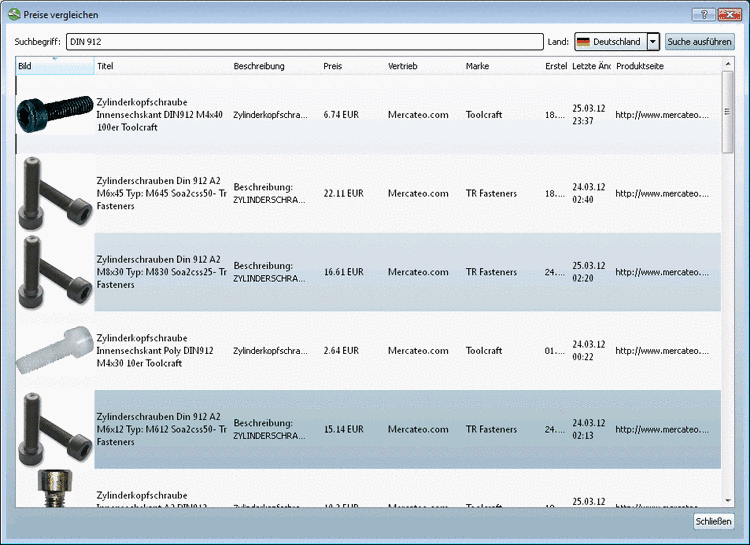
Task: Click Toolcraft brand in the Poly M4x30 row
Action: [x=484, y=350]
